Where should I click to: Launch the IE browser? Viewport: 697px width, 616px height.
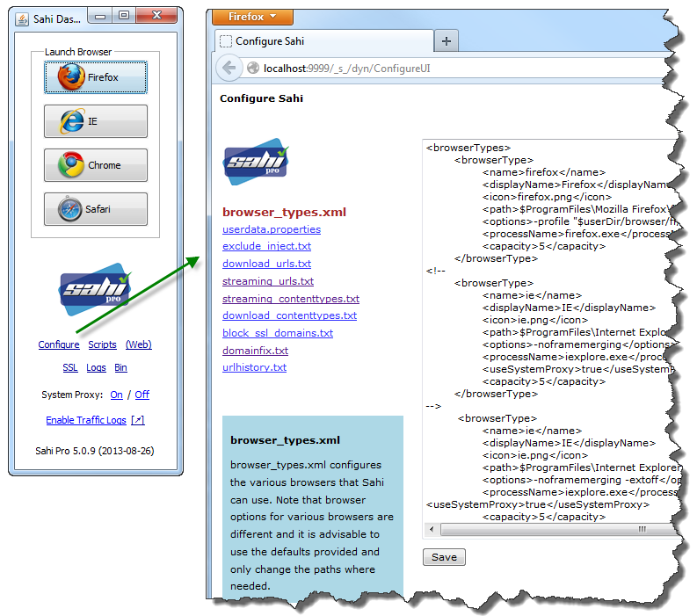95,121
